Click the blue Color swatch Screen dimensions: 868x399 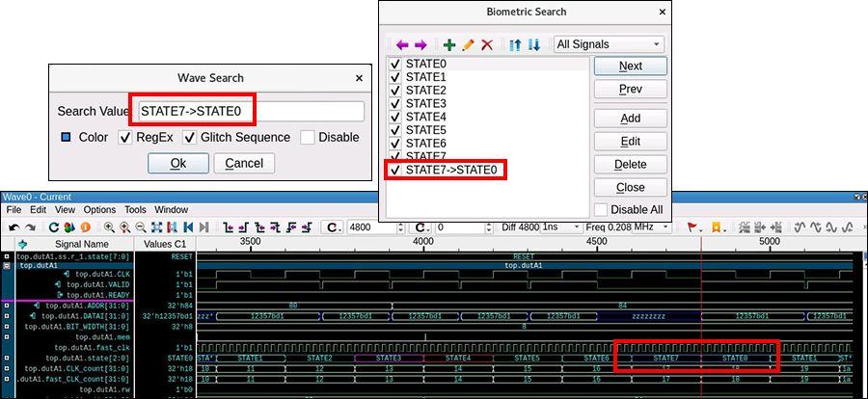pyautogui.click(x=66, y=138)
